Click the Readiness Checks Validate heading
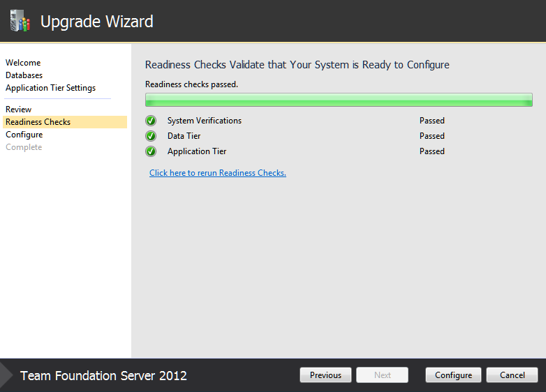 point(297,65)
